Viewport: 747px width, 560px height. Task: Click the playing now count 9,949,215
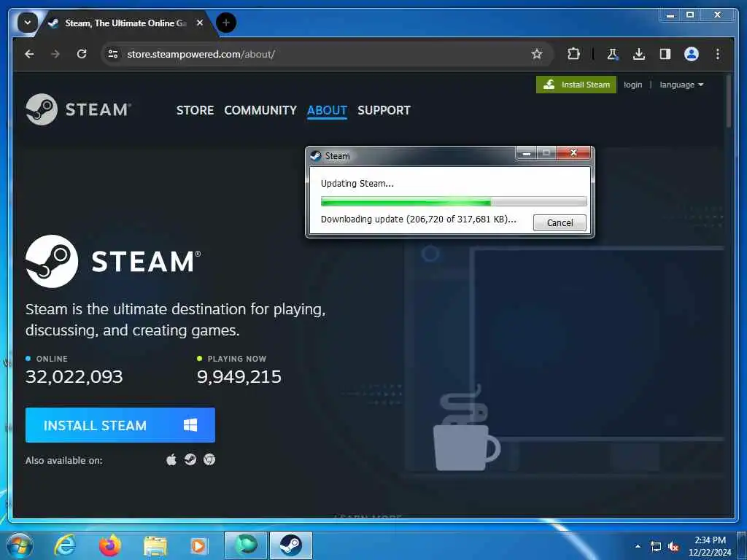[x=239, y=377]
